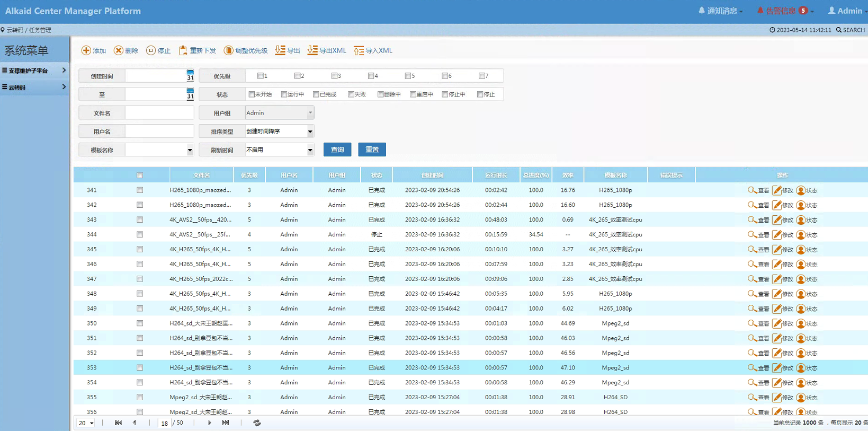Check priority 7 checkbox
Image resolution: width=868 pixels, height=431 pixels.
click(482, 76)
